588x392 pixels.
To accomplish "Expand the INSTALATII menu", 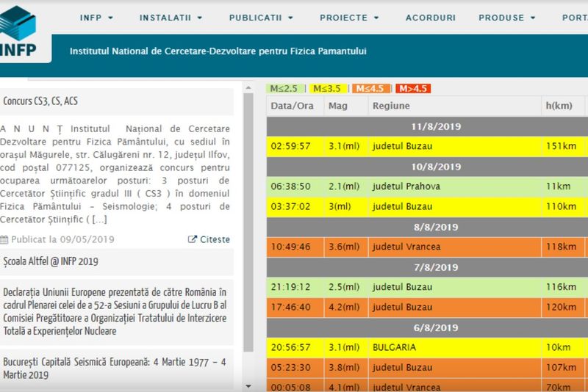I will pyautogui.click(x=172, y=17).
